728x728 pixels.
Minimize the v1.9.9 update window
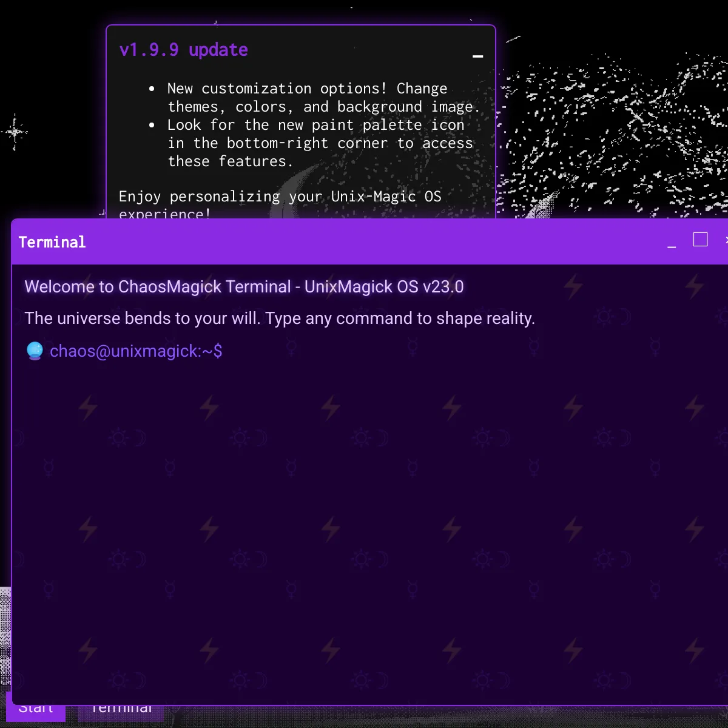click(478, 56)
